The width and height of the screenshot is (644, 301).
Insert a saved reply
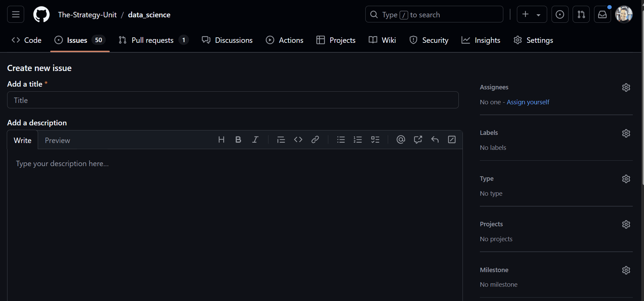coord(435,140)
